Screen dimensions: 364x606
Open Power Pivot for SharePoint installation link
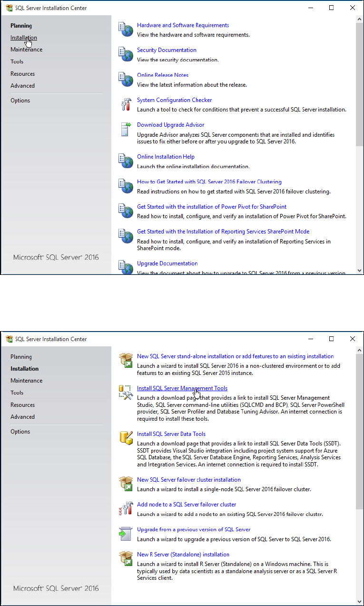(x=212, y=207)
